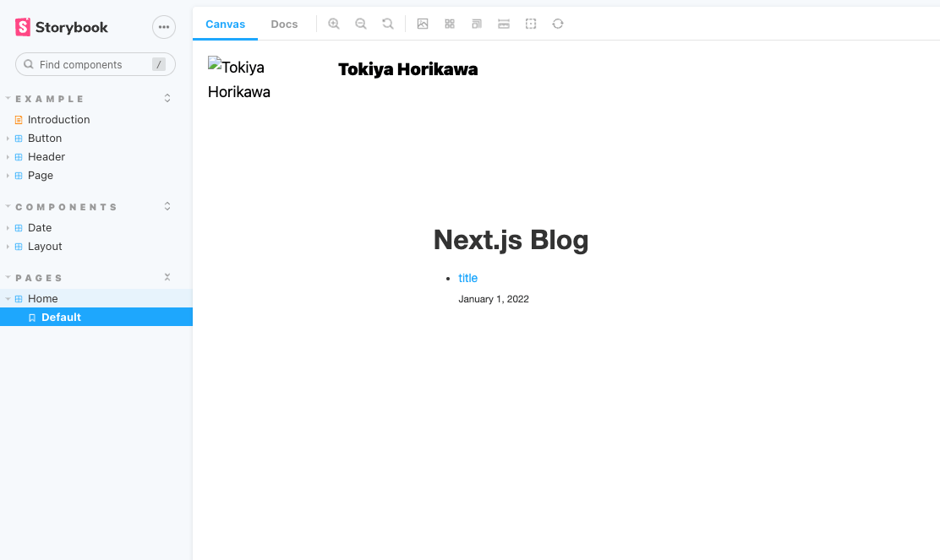Zoom in on the canvas
940x560 pixels.
[x=334, y=24]
